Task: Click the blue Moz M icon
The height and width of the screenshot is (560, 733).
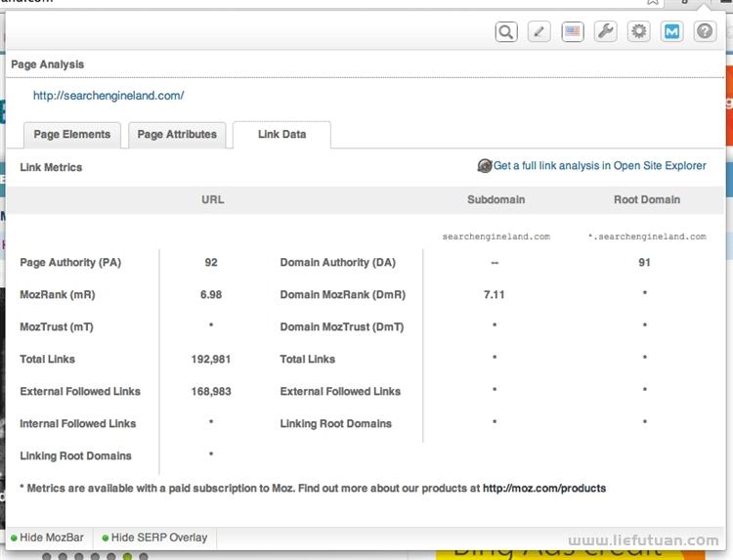Action: (671, 32)
